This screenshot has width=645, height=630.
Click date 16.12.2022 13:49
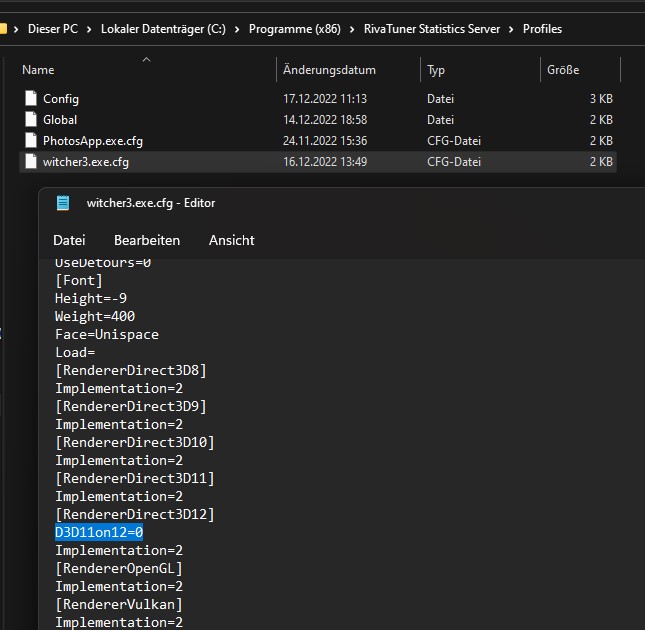click(325, 162)
